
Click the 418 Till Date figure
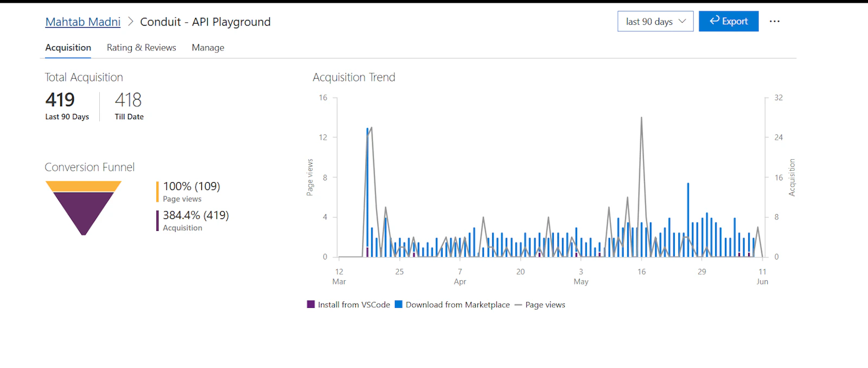[128, 100]
